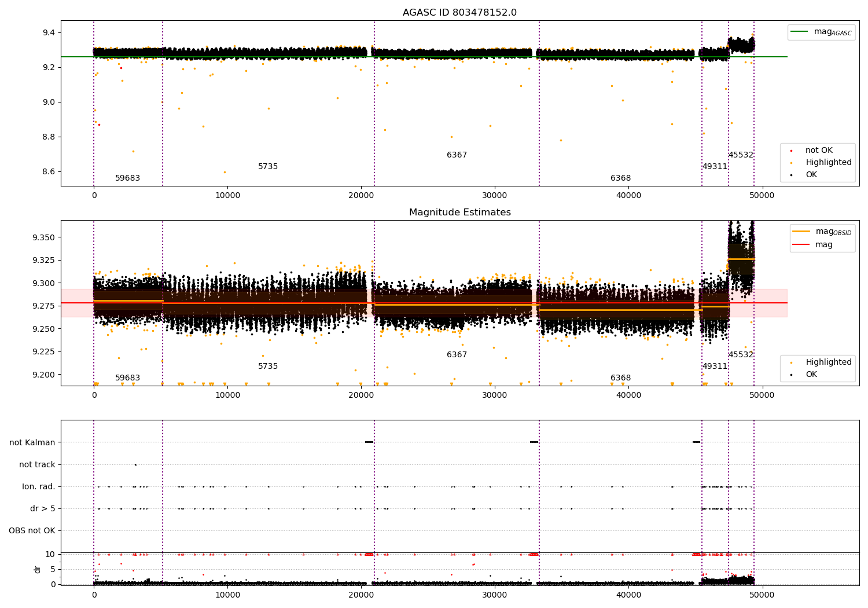
Task: Click the title "AGASC ID 803478152.0"
Action: (459, 13)
